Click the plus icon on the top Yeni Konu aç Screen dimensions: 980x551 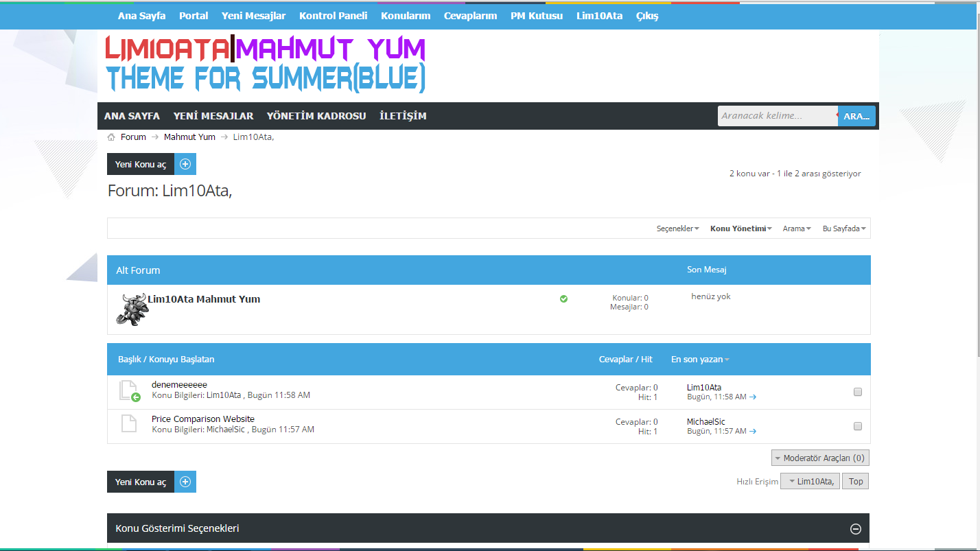pyautogui.click(x=185, y=164)
